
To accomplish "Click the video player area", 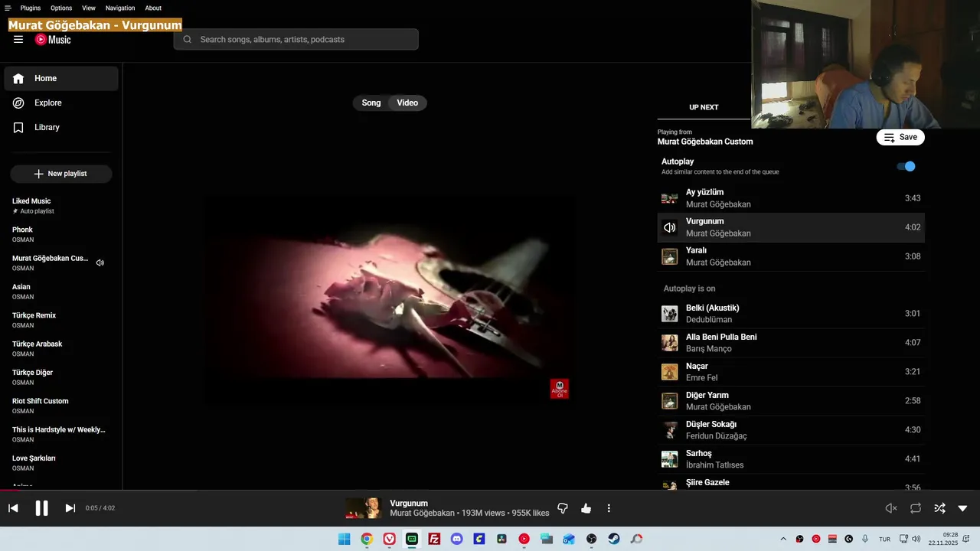I will point(390,298).
